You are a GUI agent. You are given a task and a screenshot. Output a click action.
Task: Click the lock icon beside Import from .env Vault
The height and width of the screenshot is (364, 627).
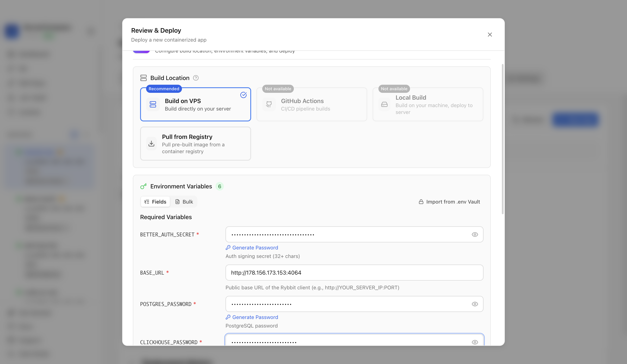[421, 202]
